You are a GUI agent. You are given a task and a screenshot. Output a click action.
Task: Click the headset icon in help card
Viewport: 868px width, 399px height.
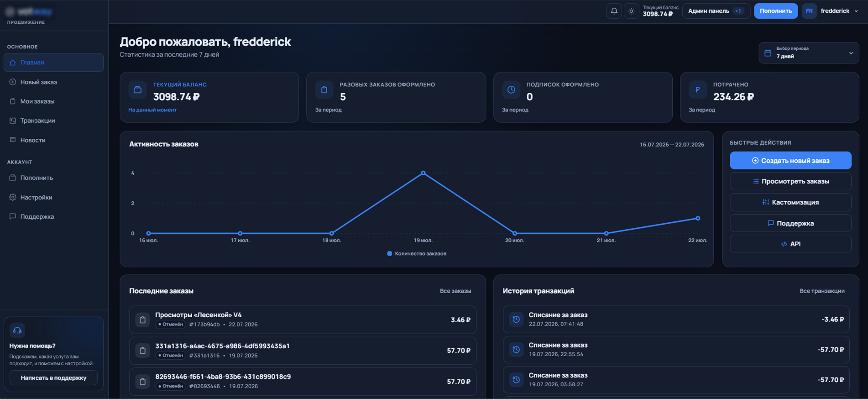click(x=17, y=330)
